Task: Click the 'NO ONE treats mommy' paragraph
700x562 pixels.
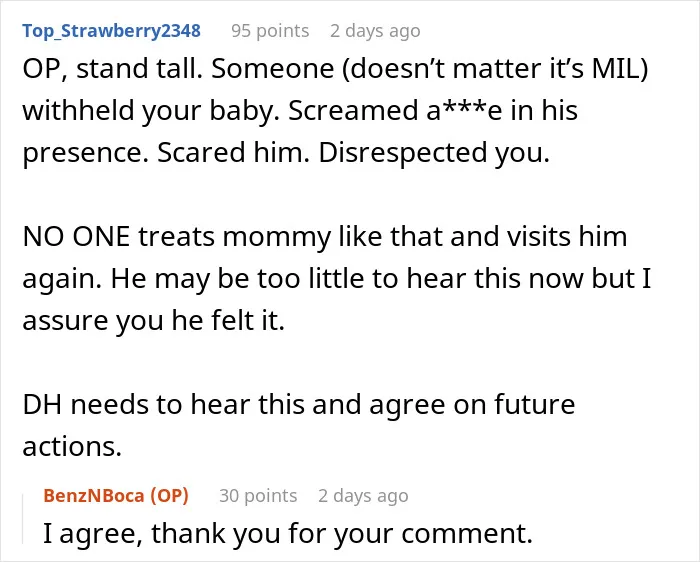Action: point(337,278)
